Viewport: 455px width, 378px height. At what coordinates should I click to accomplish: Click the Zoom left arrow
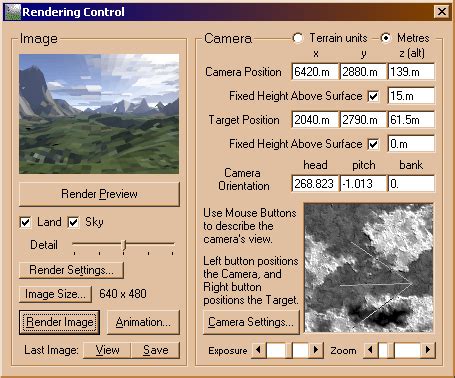click(x=370, y=350)
